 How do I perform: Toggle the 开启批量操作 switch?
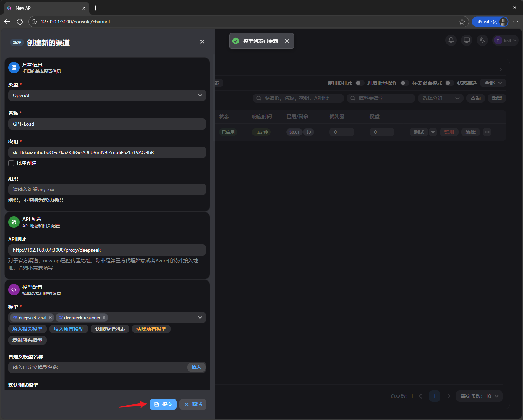point(404,83)
